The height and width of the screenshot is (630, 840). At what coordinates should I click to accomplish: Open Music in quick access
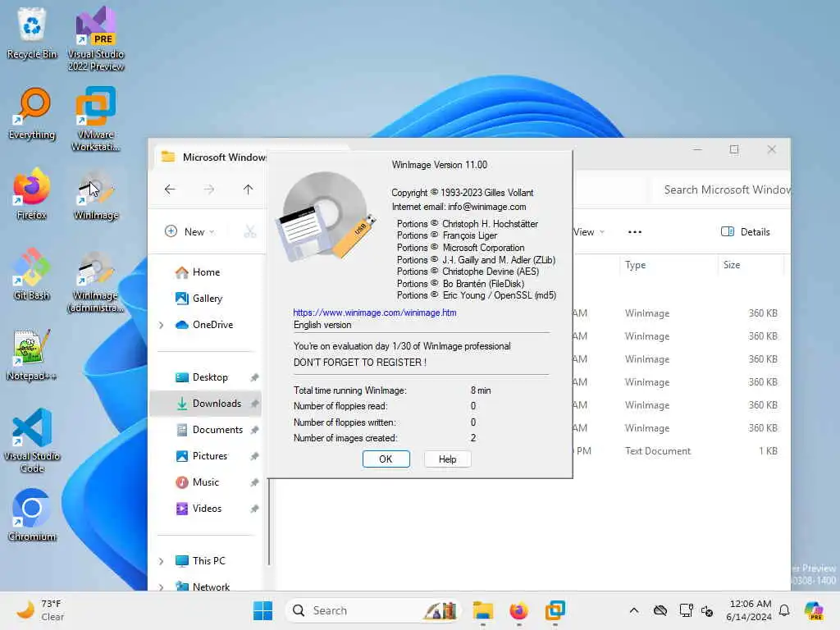coord(206,482)
